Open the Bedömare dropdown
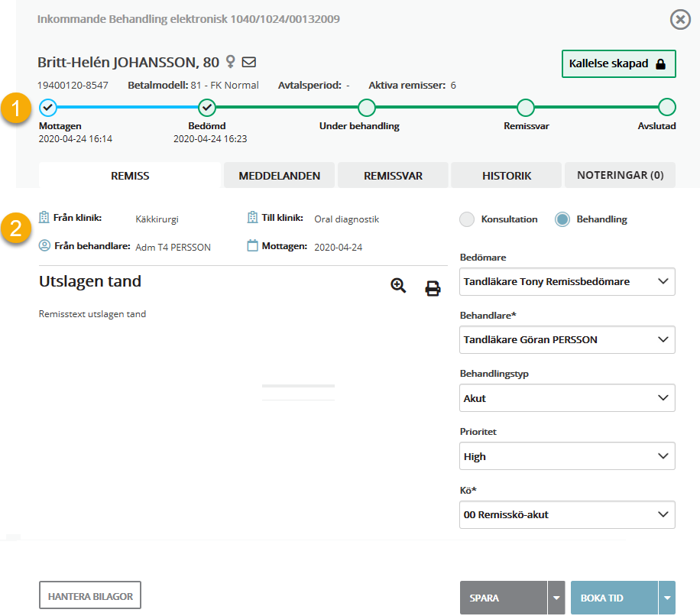This screenshot has height=616, width=700. coord(568,281)
